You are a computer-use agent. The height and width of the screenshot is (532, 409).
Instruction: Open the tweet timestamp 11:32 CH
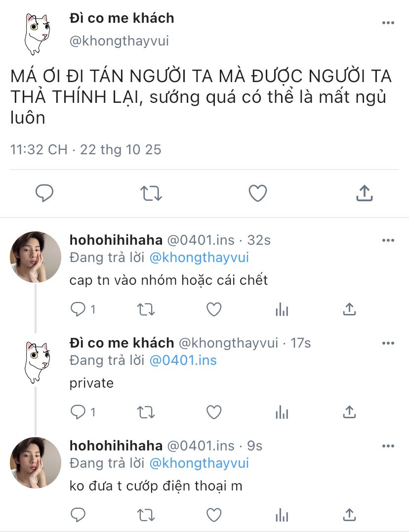point(39,150)
